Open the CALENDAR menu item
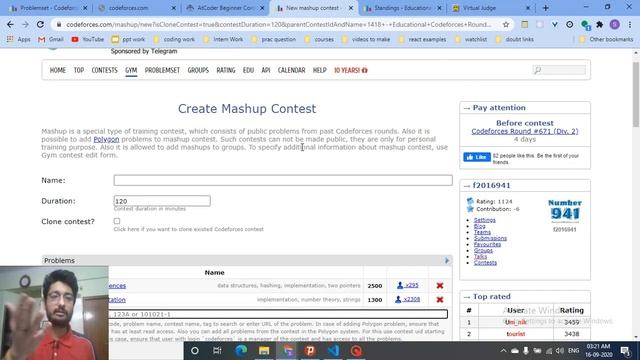This screenshot has height=360, width=640. 291,70
